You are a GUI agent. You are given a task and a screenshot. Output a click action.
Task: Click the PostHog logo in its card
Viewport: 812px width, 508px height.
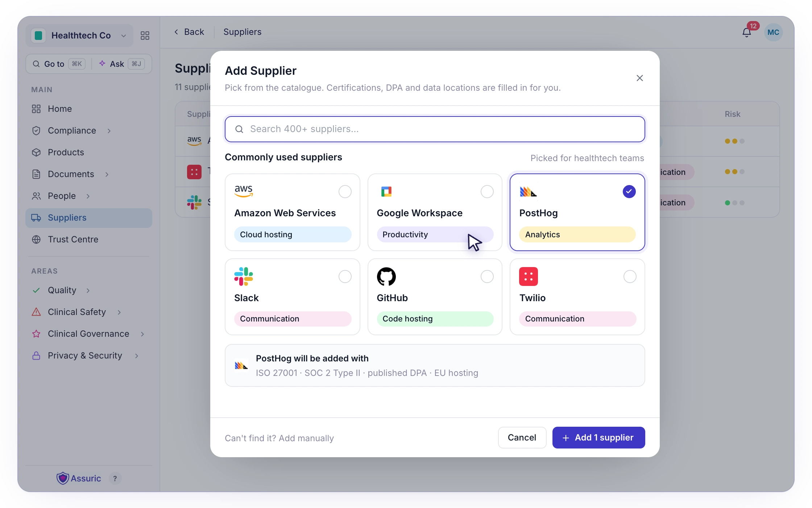click(x=528, y=192)
